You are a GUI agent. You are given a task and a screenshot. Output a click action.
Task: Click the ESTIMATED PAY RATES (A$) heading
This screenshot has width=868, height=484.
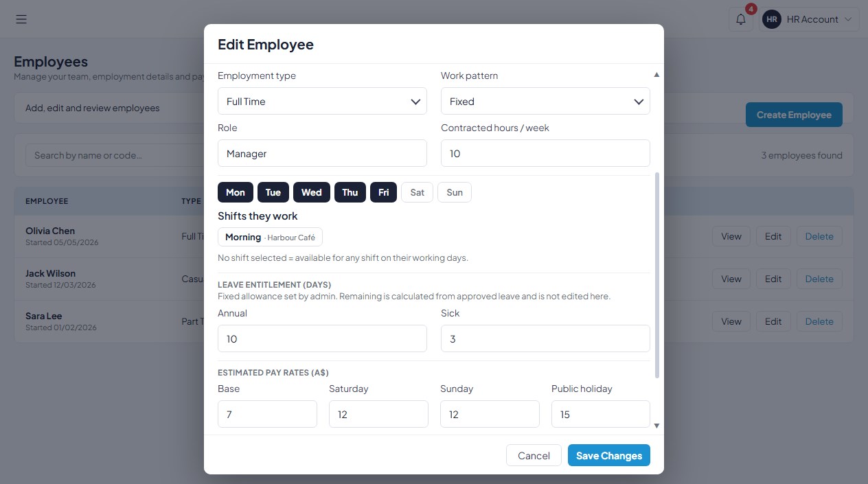click(273, 373)
